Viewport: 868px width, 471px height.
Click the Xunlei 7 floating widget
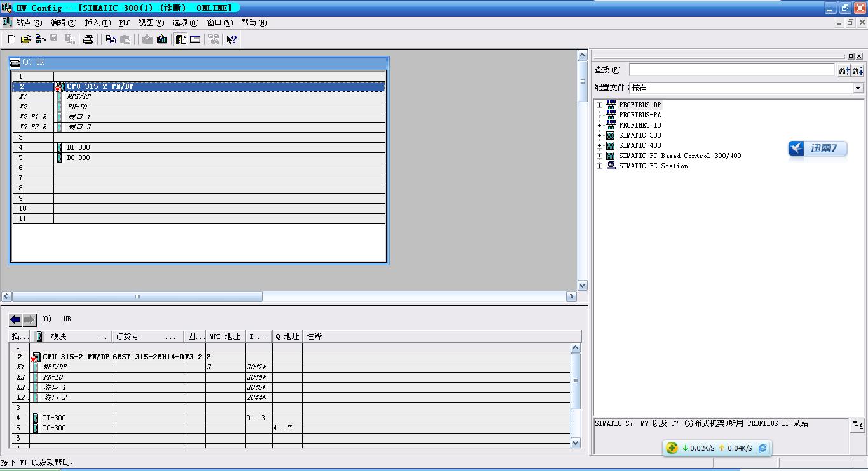coord(818,149)
